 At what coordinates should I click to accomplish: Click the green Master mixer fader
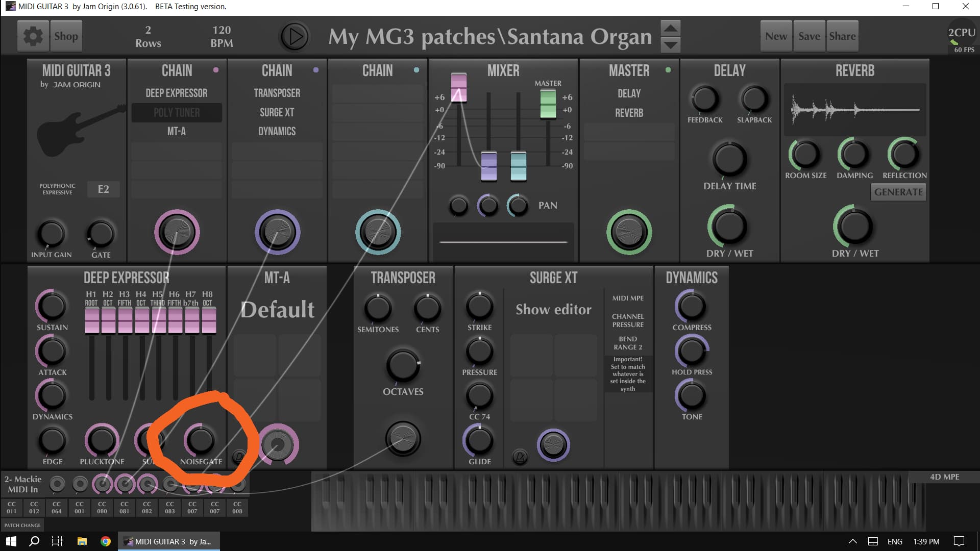[548, 104]
